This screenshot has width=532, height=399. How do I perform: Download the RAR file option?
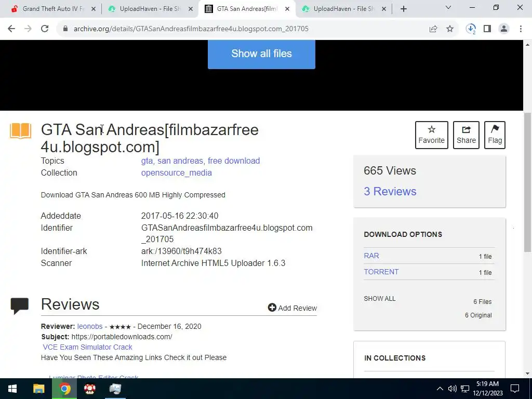tap(371, 256)
